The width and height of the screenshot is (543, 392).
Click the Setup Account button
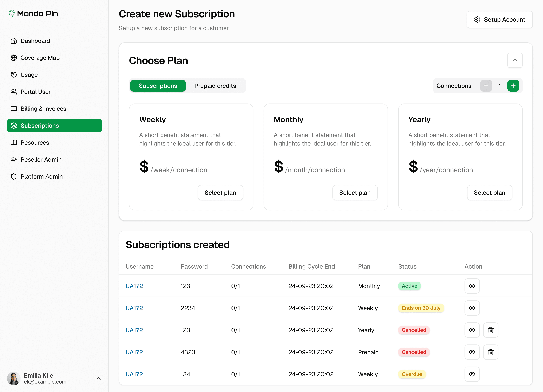click(499, 20)
